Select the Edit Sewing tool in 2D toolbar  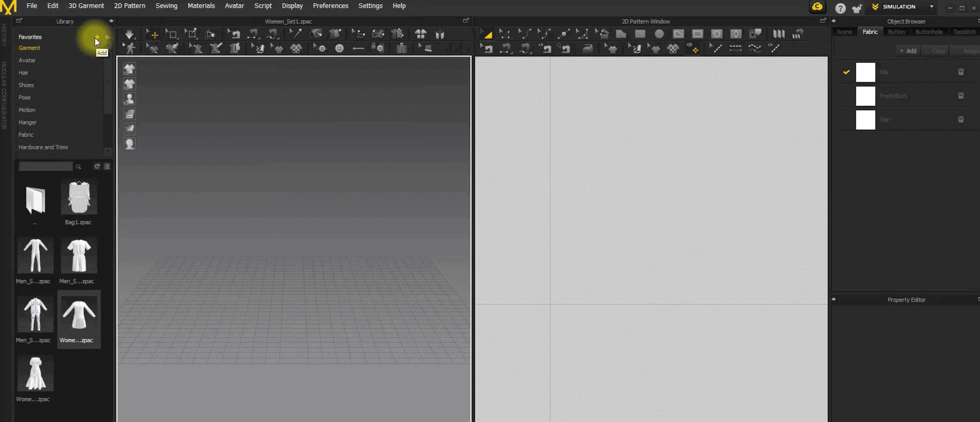486,48
